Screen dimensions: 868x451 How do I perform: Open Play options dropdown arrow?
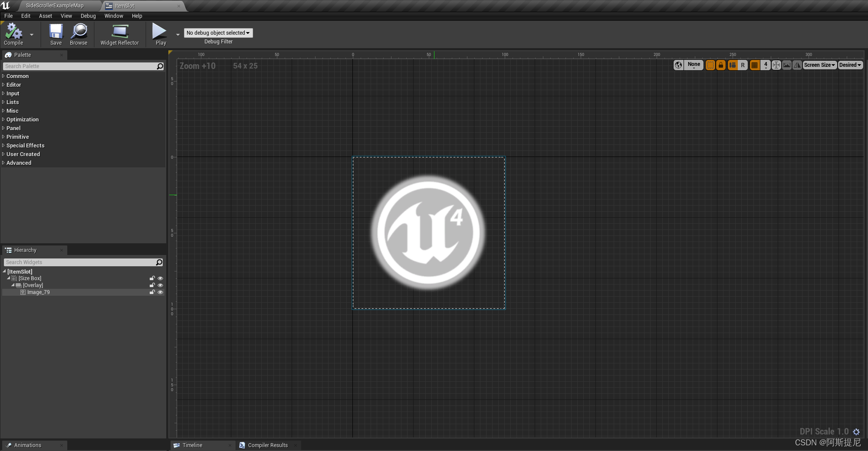click(x=178, y=35)
